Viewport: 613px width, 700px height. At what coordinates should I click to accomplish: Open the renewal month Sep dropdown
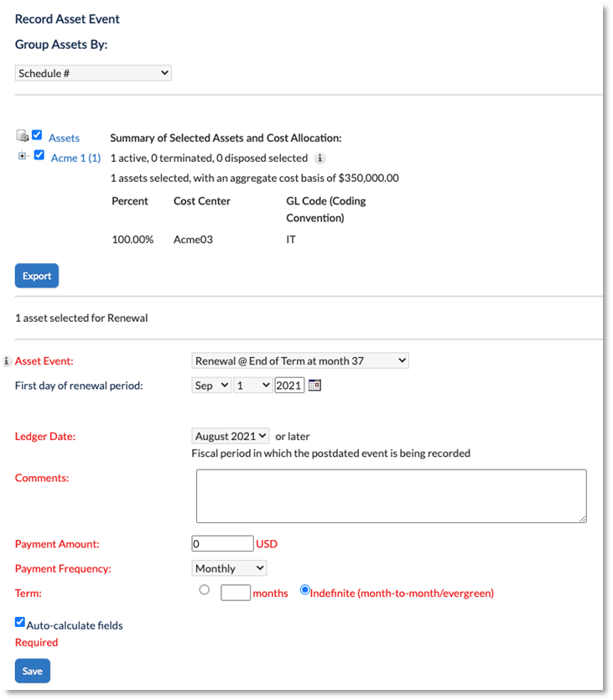(211, 386)
